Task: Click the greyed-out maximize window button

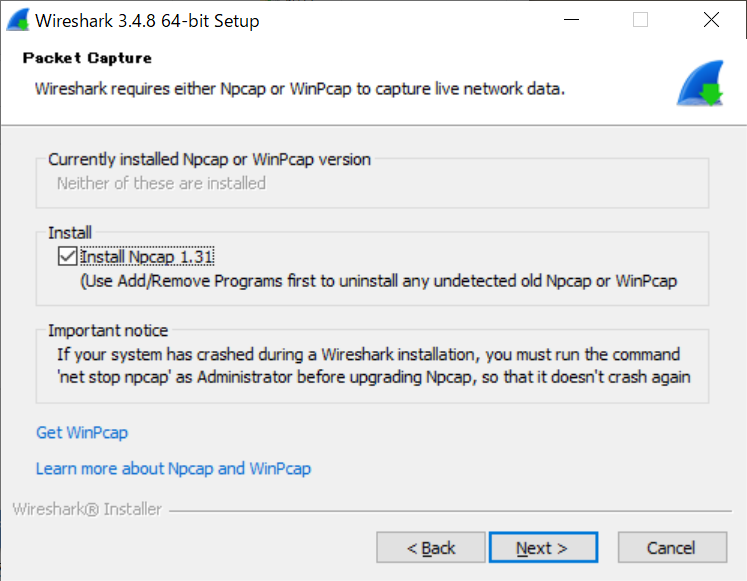Action: [x=640, y=20]
